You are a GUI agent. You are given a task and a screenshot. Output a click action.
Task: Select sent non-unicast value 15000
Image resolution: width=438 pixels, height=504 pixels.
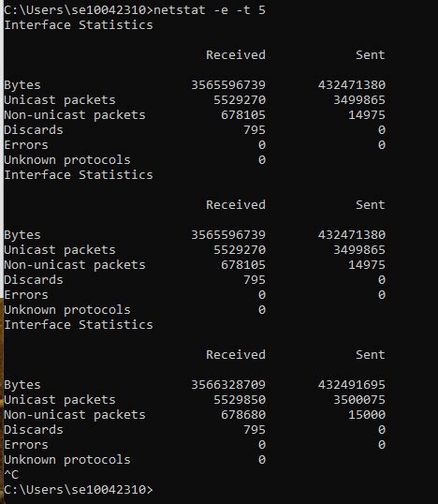point(367,415)
